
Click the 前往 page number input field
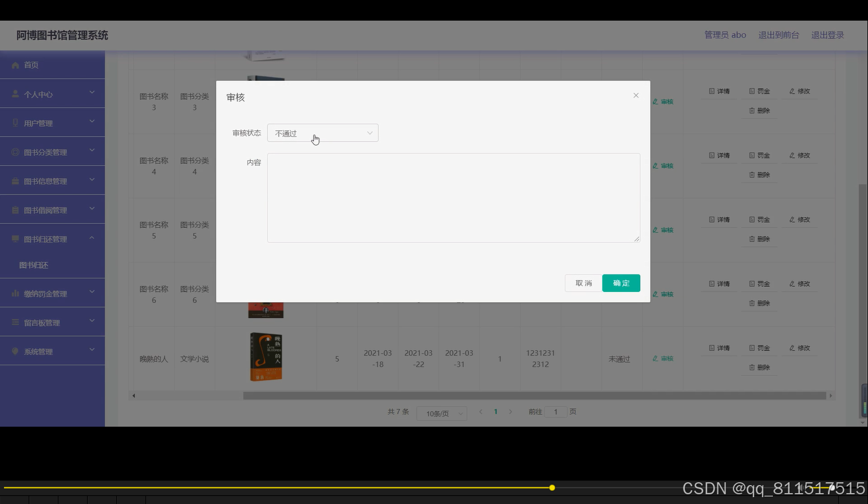[555, 412]
